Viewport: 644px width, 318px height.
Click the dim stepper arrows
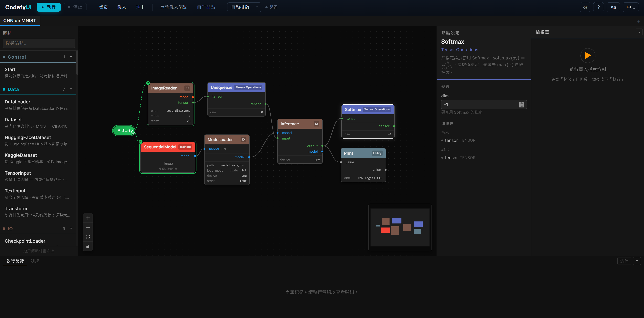521,105
